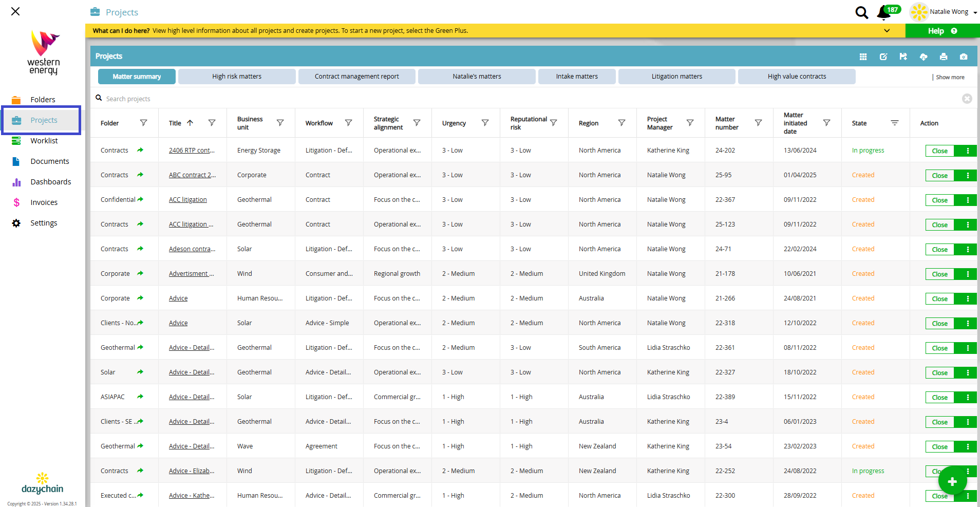Open the three-dot menu for matter 21-178
Viewport: 980px width, 507px height.
tap(968, 274)
